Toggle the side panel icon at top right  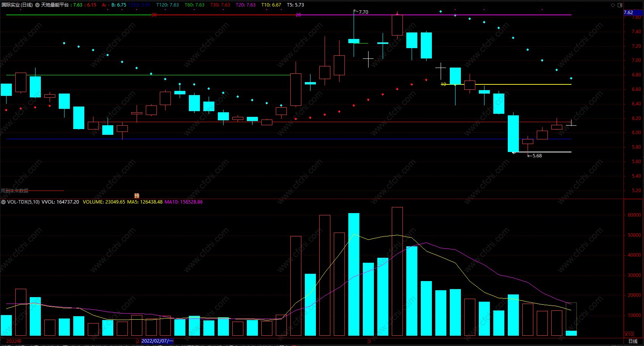pyautogui.click(x=620, y=5)
